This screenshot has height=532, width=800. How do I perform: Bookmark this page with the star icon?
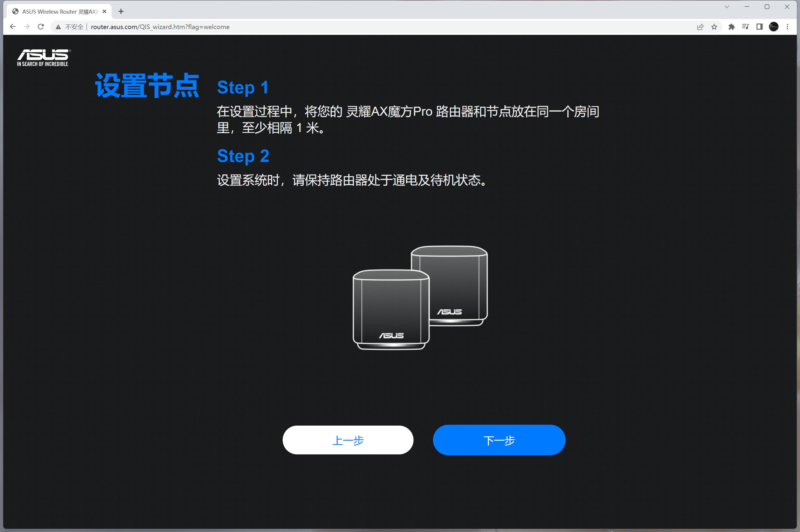click(x=714, y=26)
